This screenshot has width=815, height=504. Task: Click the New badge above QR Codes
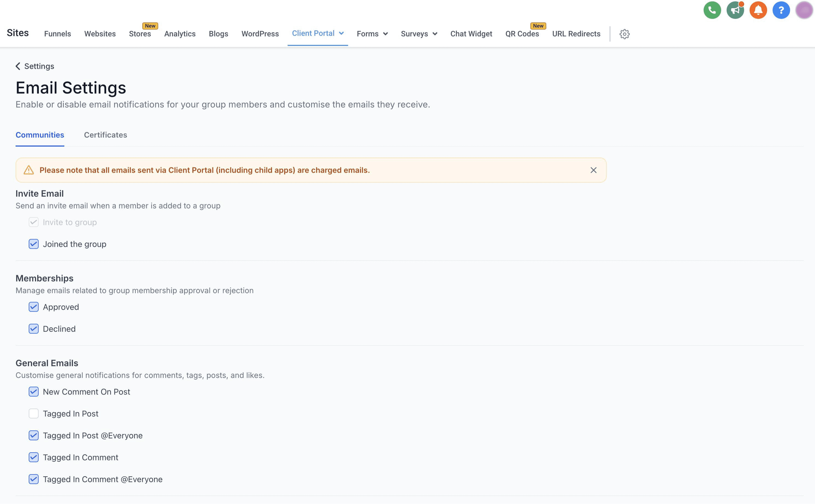pyautogui.click(x=538, y=26)
